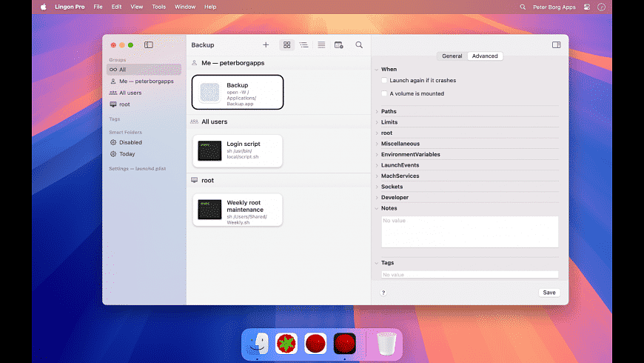
Task: Open the Tools menu
Action: click(158, 7)
